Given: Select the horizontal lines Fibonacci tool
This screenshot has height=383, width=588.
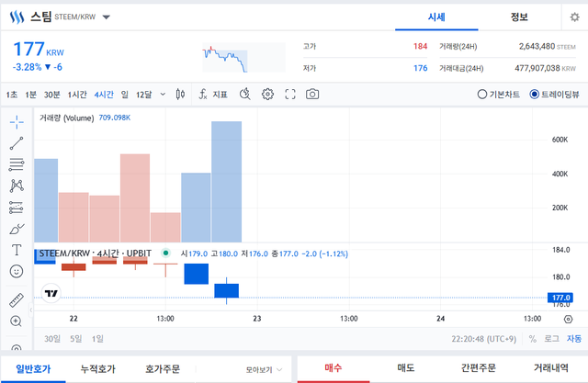Looking at the screenshot, I should pos(17,164).
